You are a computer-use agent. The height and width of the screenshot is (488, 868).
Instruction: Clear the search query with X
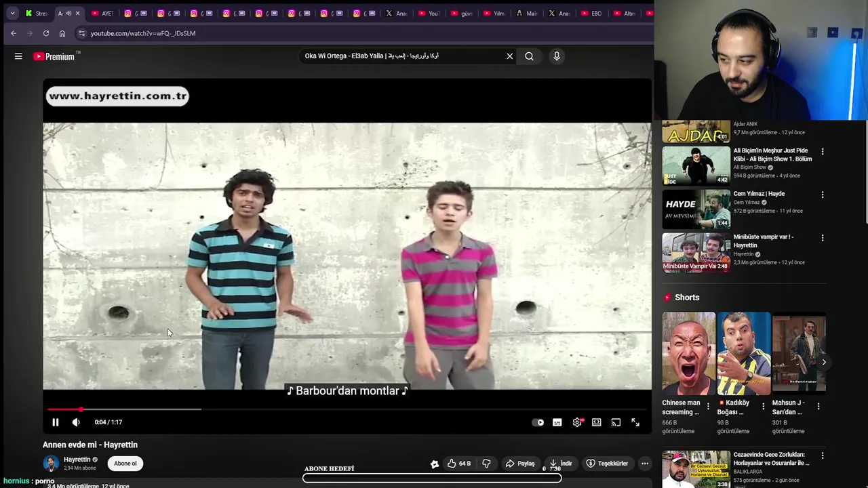click(510, 56)
